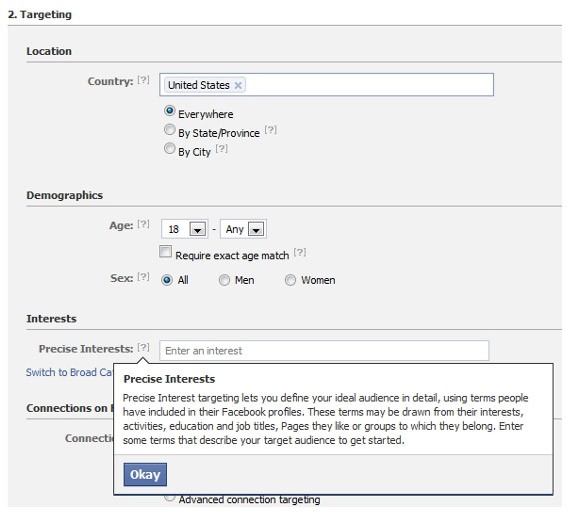
Task: Click the Location section heading
Action: (49, 51)
